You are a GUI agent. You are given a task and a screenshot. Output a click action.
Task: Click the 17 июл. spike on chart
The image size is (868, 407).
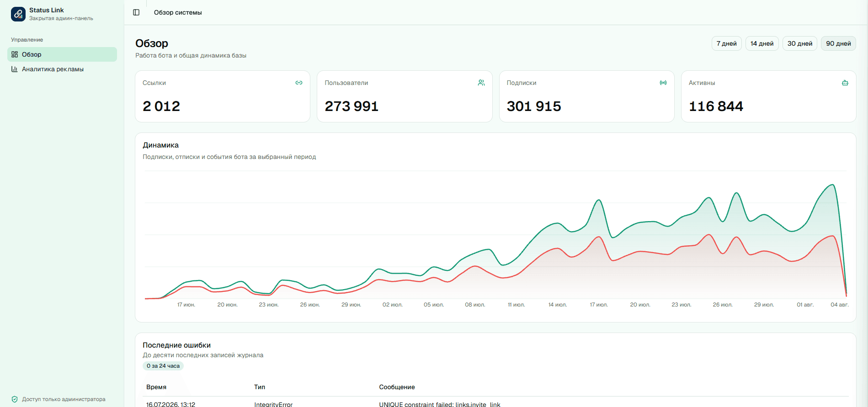click(x=598, y=200)
